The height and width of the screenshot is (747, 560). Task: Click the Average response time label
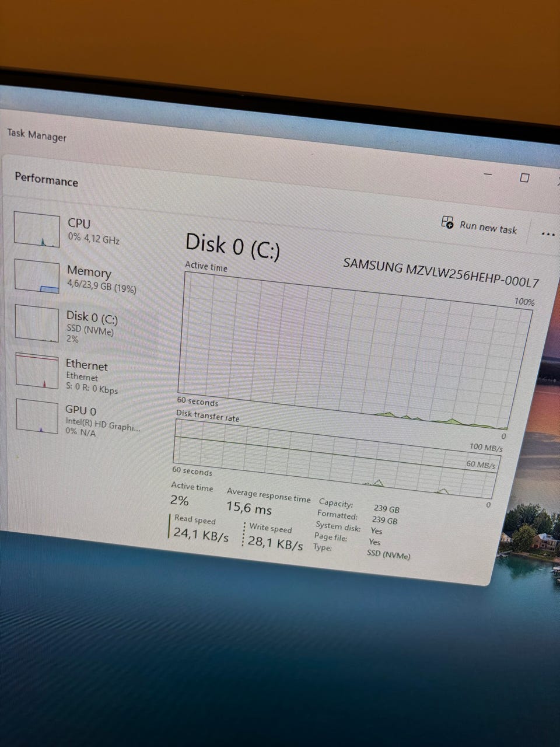click(x=268, y=495)
